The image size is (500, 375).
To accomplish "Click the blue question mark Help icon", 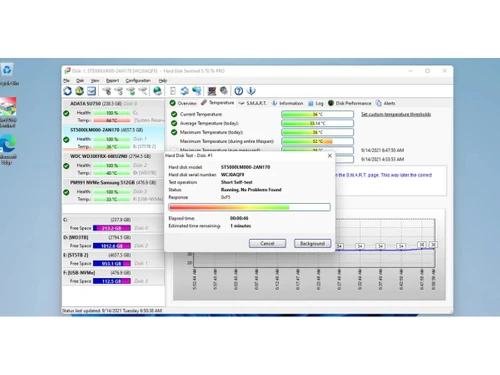I will (x=239, y=91).
